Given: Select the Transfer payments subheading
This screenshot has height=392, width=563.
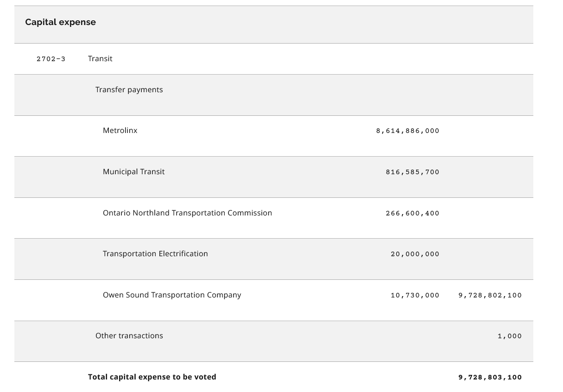Looking at the screenshot, I should [129, 90].
